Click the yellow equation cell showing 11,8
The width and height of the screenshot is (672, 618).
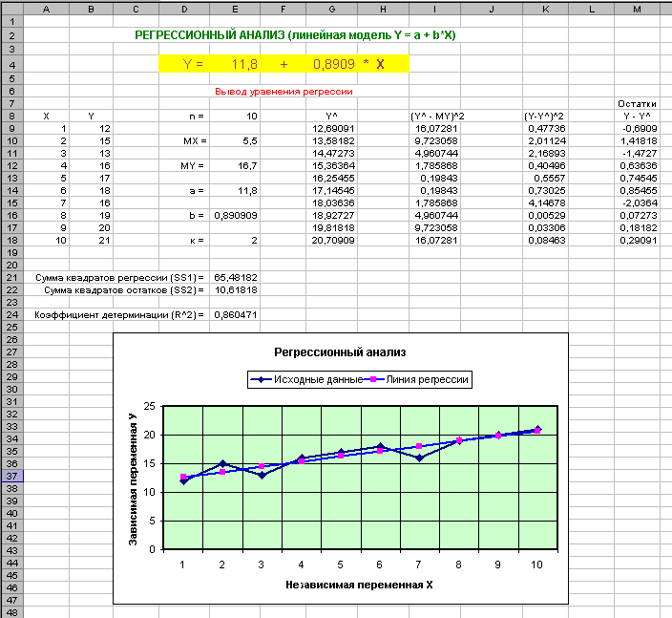coord(235,64)
